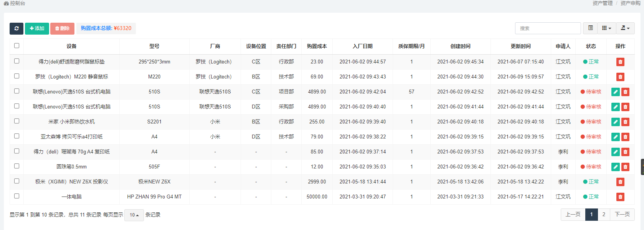Select checkbox for 联想天逸510S 采购部 row
This screenshot has width=644, height=230.
pyautogui.click(x=17, y=106)
